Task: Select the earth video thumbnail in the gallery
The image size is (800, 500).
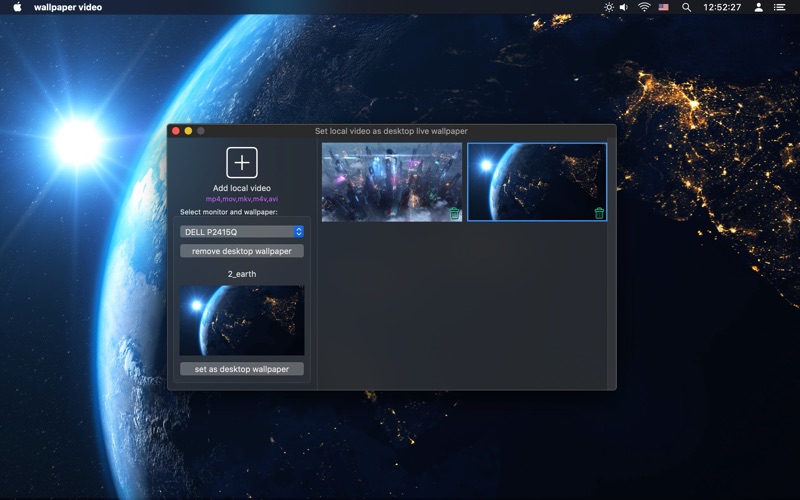Action: coord(536,180)
